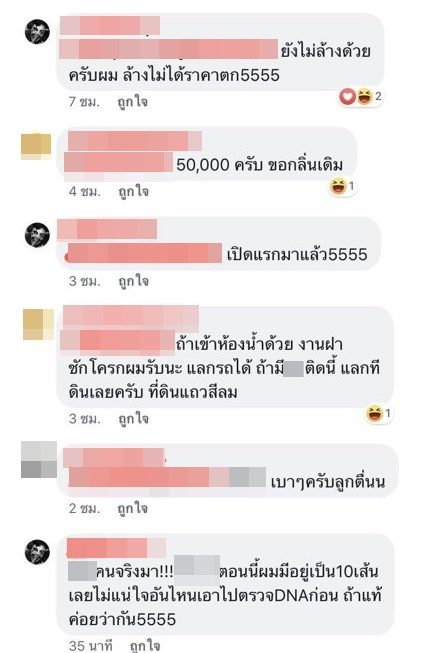
Task: Open heart reaction on the ราคาตก5555 comment
Action: [347, 97]
